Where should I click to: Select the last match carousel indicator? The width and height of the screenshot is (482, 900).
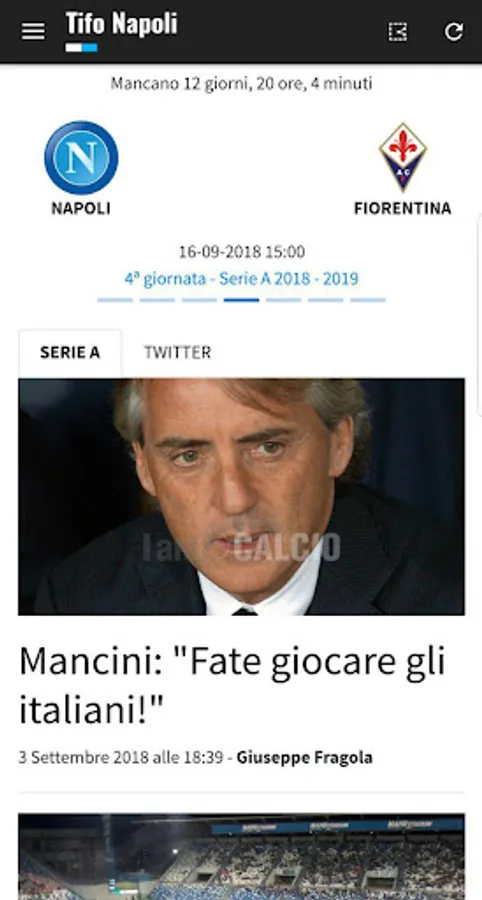tap(368, 300)
